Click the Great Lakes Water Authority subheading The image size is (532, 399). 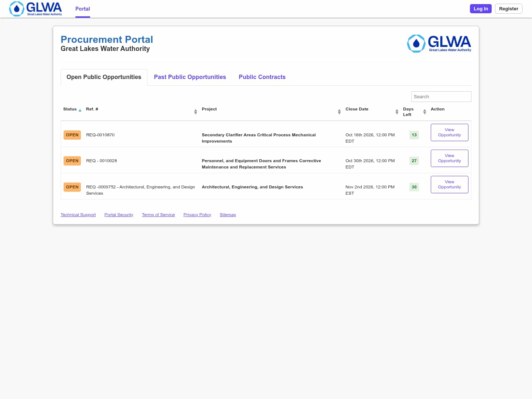105,49
